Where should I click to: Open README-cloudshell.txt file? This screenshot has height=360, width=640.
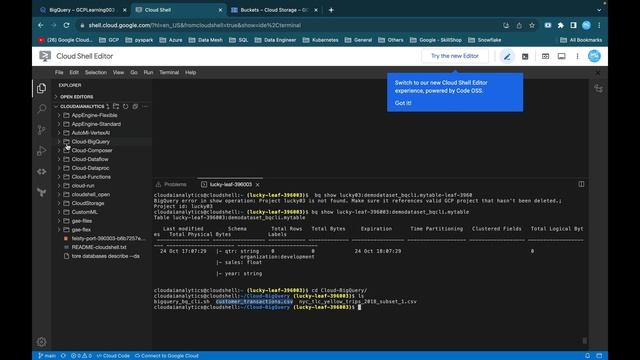pos(99,247)
